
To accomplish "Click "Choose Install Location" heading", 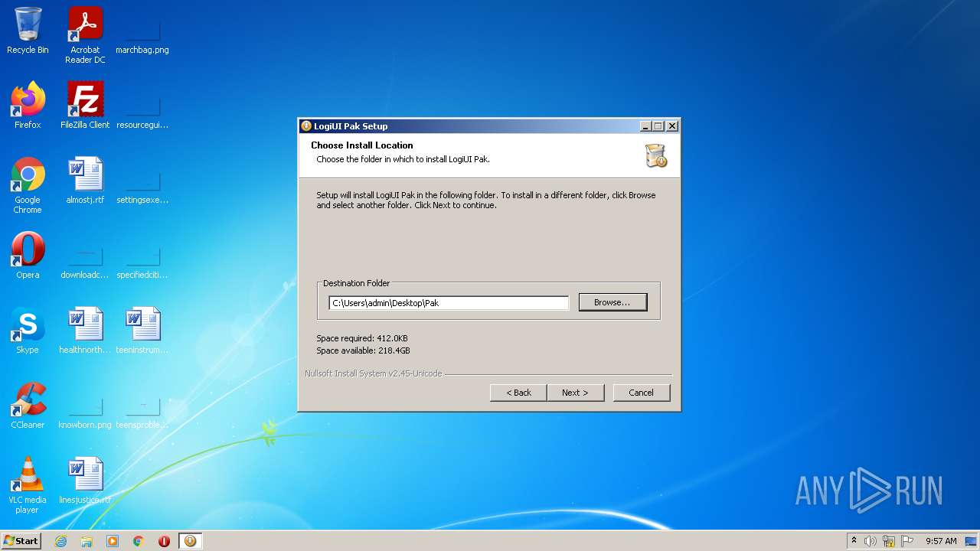I will click(362, 145).
